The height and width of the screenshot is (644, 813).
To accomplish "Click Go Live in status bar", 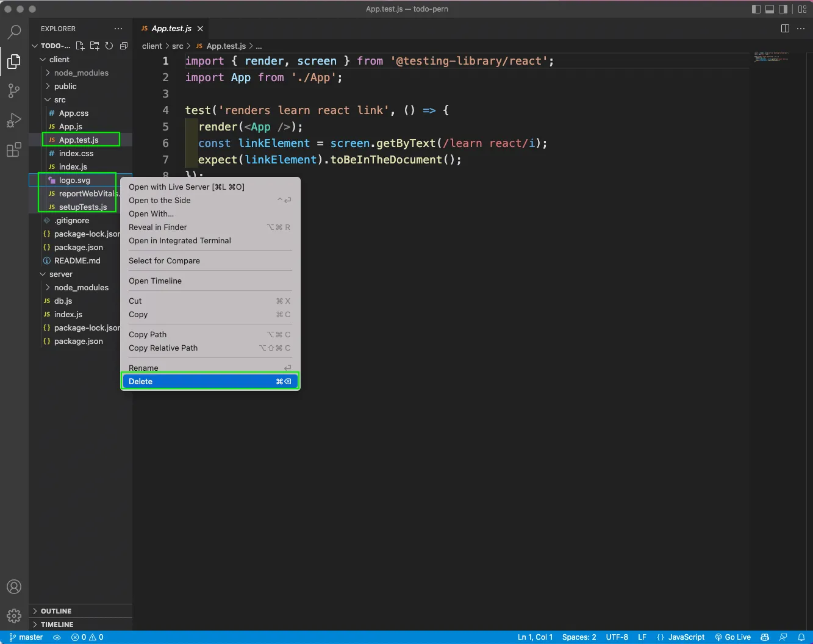I will click(732, 637).
